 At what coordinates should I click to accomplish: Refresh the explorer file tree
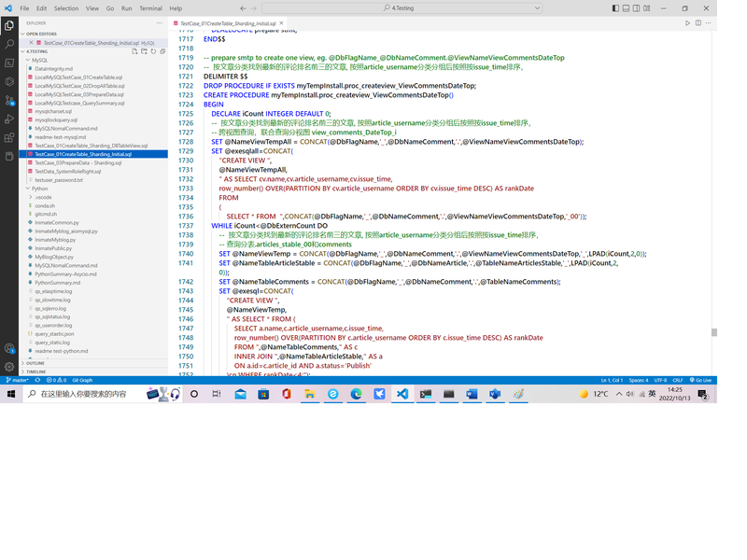153,51
